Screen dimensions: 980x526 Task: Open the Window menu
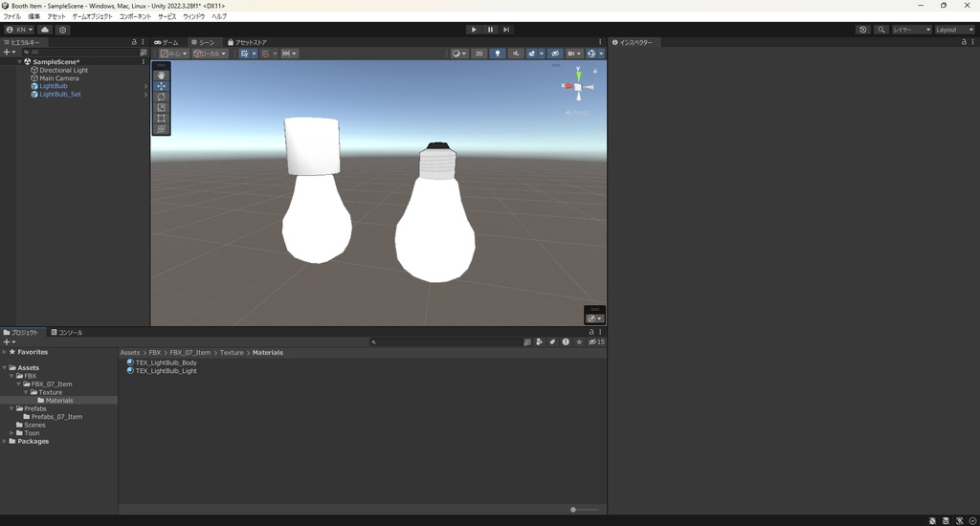tap(193, 17)
